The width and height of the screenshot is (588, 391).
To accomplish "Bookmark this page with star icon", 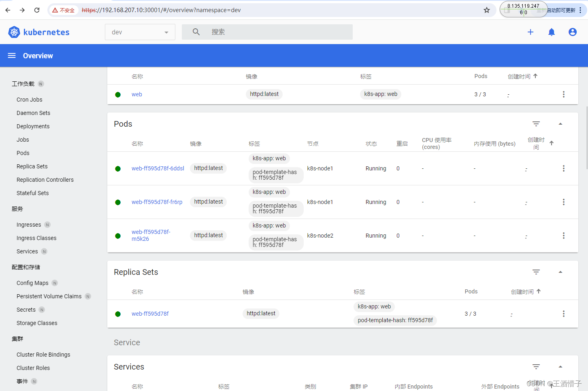I will pos(487,10).
